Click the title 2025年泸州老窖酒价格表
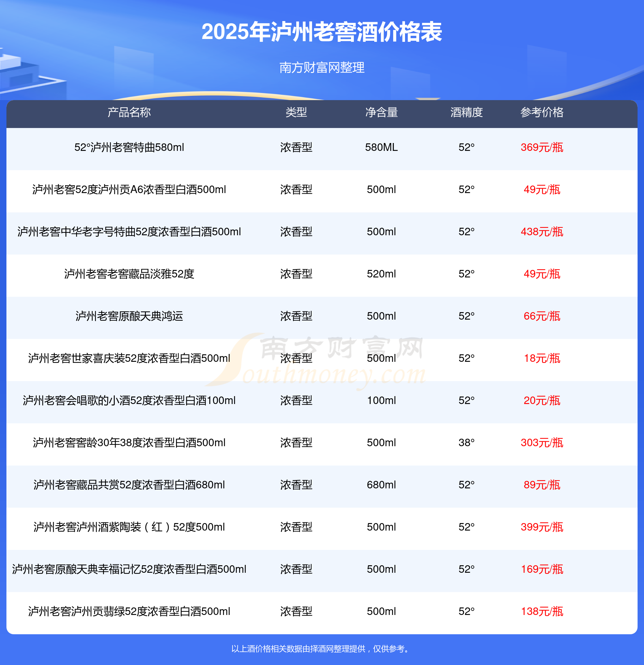Image resolution: width=644 pixels, height=665 pixels. pos(322,32)
